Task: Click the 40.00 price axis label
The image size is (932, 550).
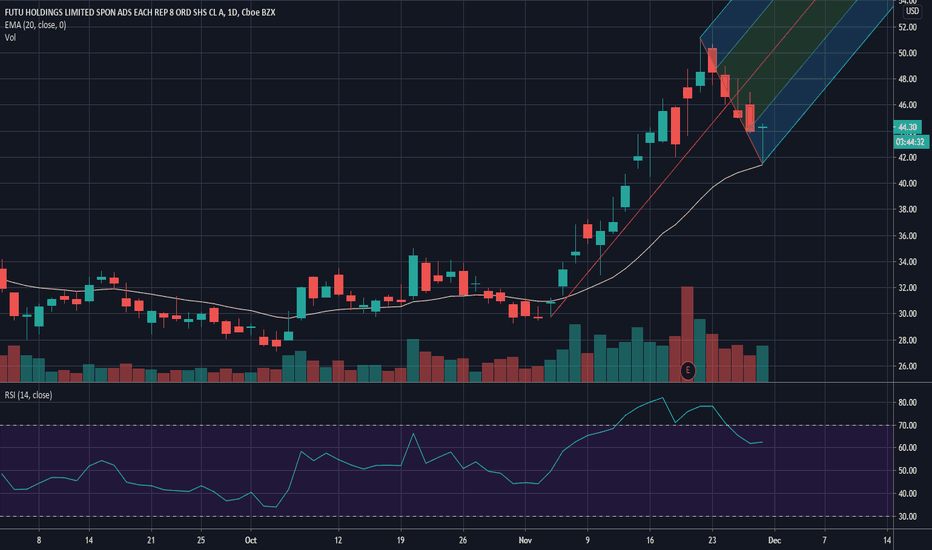Action: [x=907, y=183]
